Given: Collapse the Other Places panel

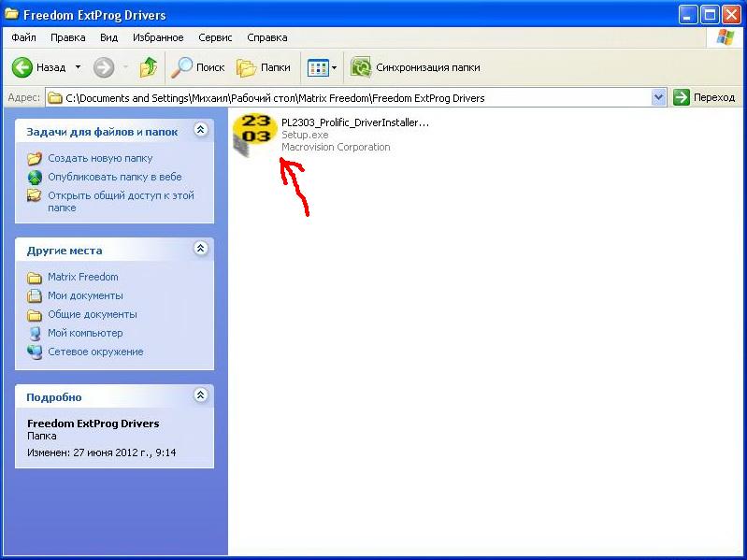Looking at the screenshot, I should (200, 249).
